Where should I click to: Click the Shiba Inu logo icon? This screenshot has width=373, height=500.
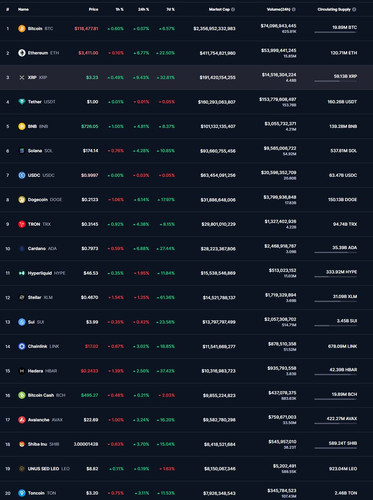[22, 444]
